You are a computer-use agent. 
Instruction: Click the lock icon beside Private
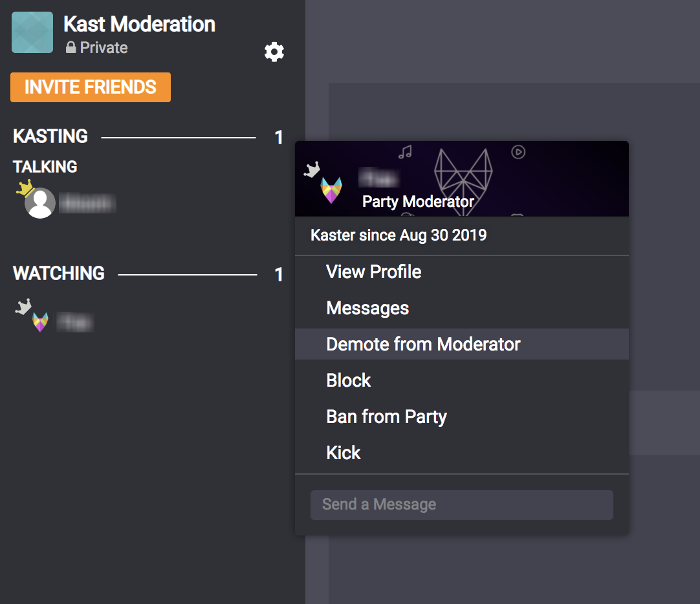pos(71,48)
